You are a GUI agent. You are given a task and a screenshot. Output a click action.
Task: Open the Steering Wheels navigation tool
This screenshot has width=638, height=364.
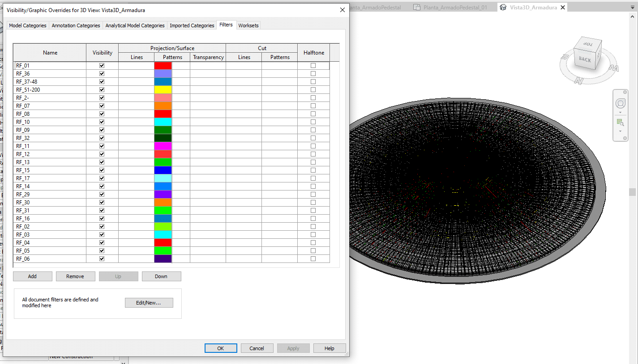point(621,104)
